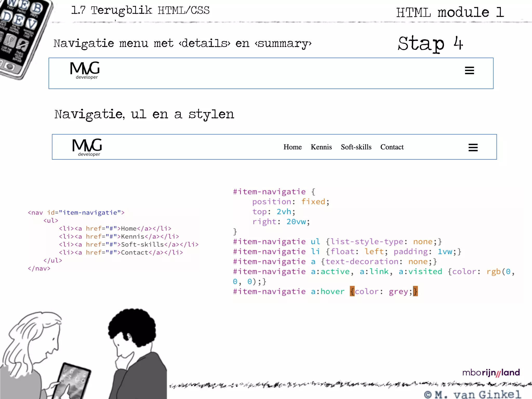Click the opening '<ul>' tag line

(x=51, y=221)
